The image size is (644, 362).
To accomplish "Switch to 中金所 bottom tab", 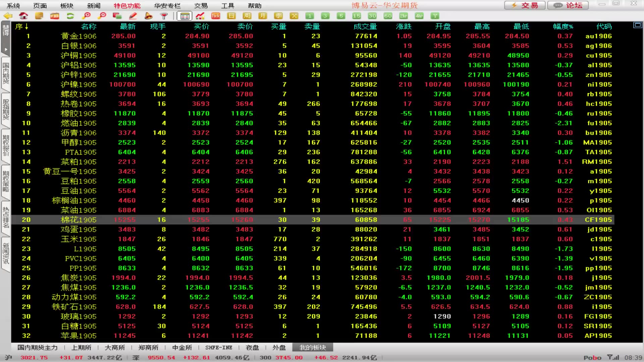I will [x=182, y=348].
